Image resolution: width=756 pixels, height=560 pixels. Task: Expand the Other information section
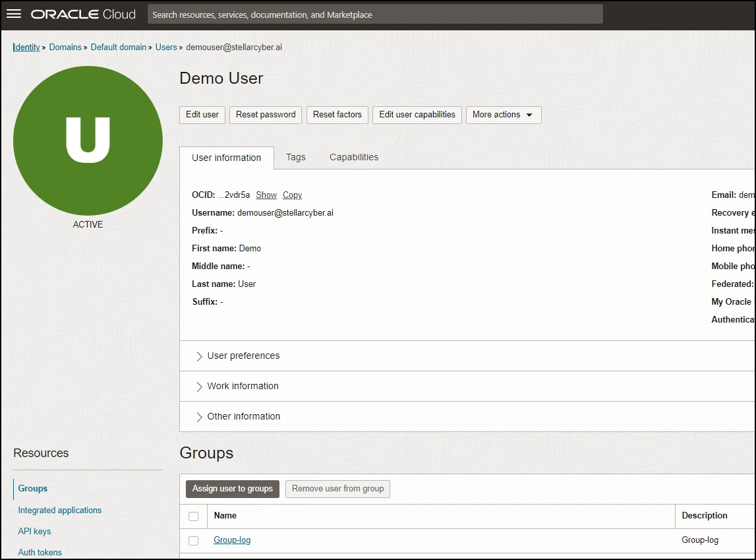click(243, 417)
